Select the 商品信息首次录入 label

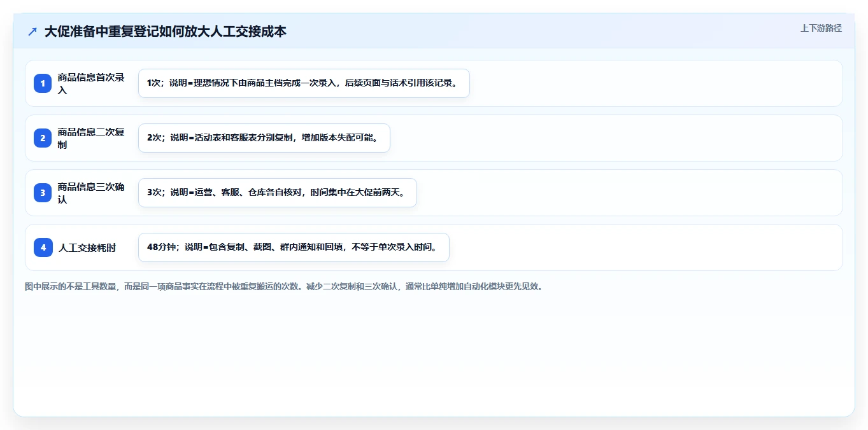92,83
